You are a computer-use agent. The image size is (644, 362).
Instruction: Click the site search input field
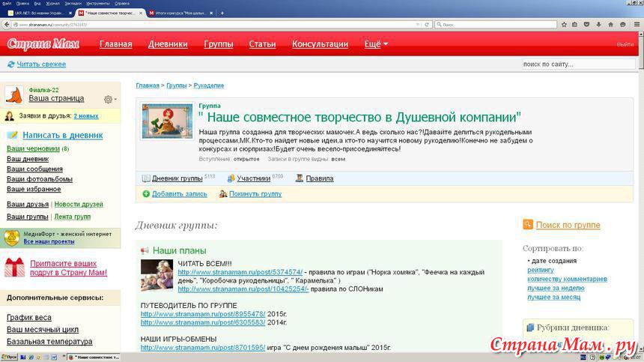tap(577, 64)
